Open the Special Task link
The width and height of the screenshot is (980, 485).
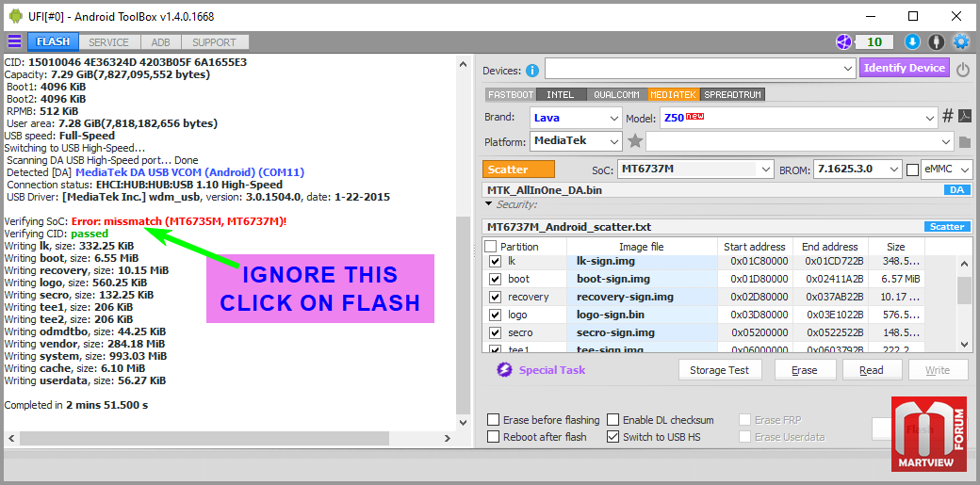point(552,370)
